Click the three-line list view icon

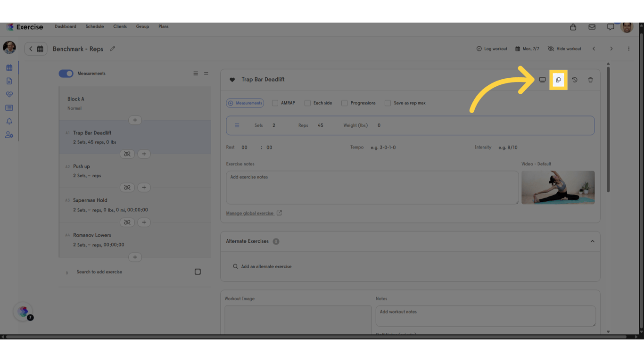(196, 74)
